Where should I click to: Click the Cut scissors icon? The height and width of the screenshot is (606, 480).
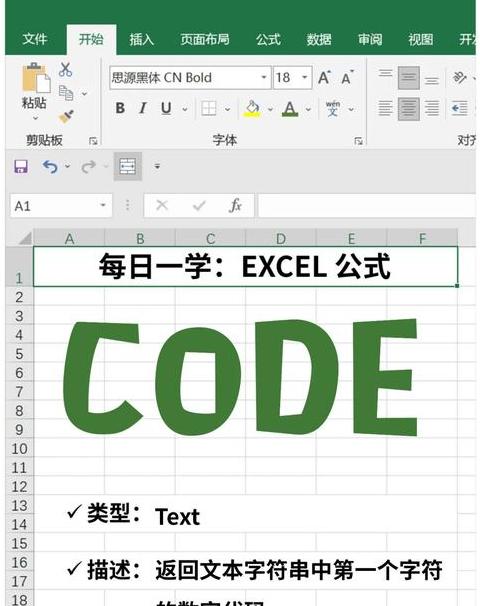(66, 69)
